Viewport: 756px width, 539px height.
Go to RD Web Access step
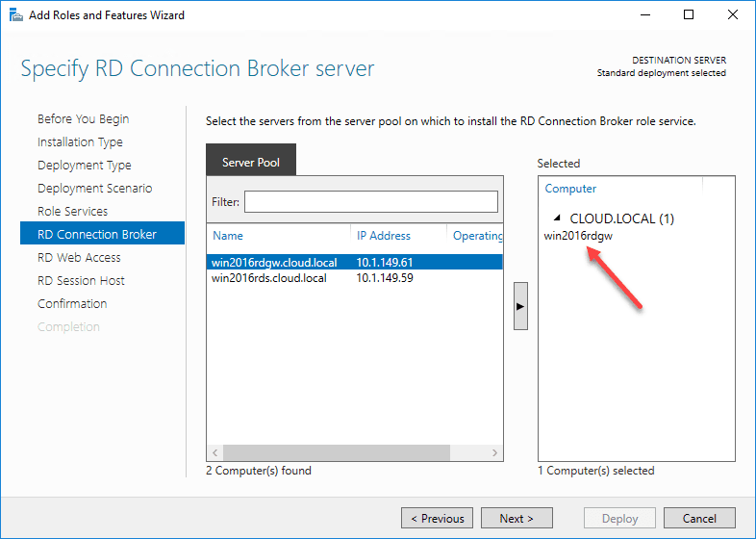tap(79, 258)
